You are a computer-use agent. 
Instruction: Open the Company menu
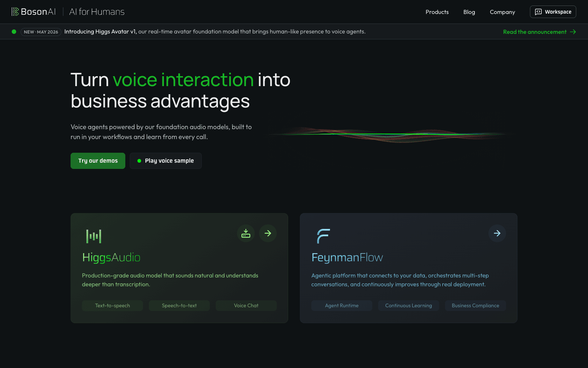tap(502, 12)
